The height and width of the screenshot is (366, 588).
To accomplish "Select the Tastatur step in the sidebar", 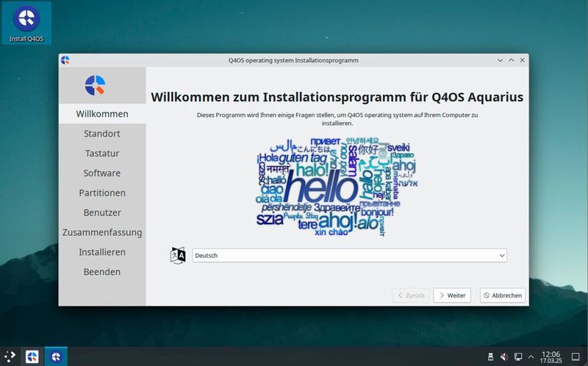I will [x=102, y=154].
